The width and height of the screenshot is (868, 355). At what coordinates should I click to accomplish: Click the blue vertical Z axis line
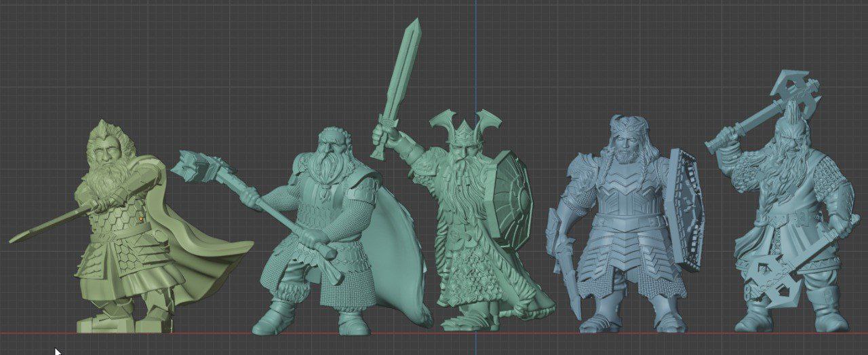tap(475, 54)
